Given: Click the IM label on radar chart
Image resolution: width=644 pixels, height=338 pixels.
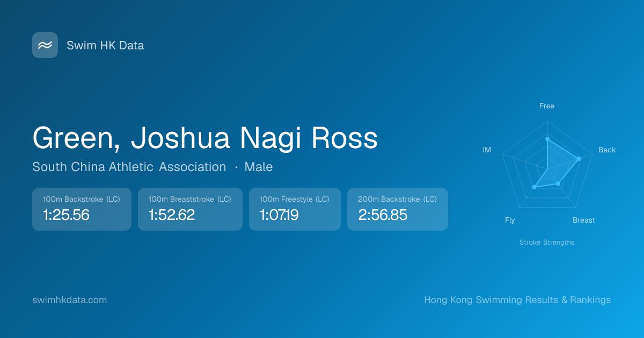Looking at the screenshot, I should [487, 150].
